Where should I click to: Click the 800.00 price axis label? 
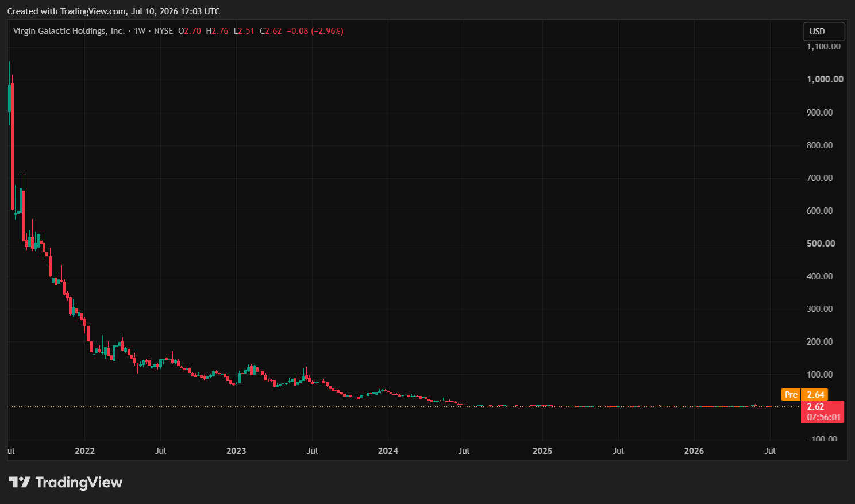(x=820, y=145)
